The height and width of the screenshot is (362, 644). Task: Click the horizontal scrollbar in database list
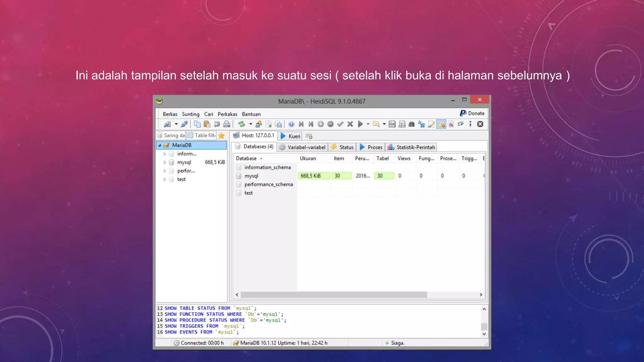click(334, 295)
